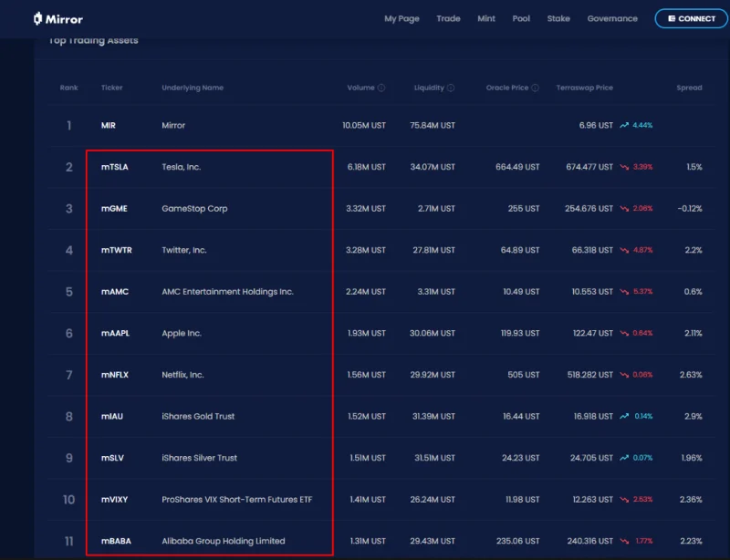Click the down-trend arrow icon beside 0.84%
730x560 pixels.
point(624,333)
